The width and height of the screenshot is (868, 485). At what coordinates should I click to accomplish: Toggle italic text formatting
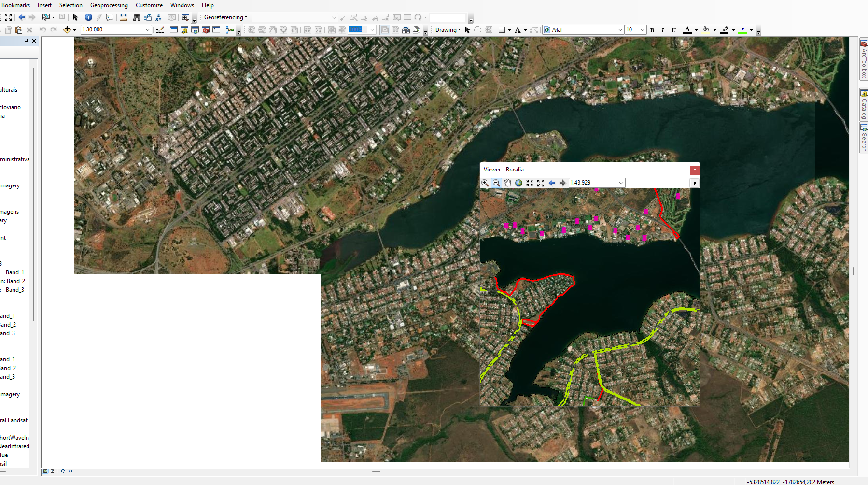pyautogui.click(x=663, y=30)
